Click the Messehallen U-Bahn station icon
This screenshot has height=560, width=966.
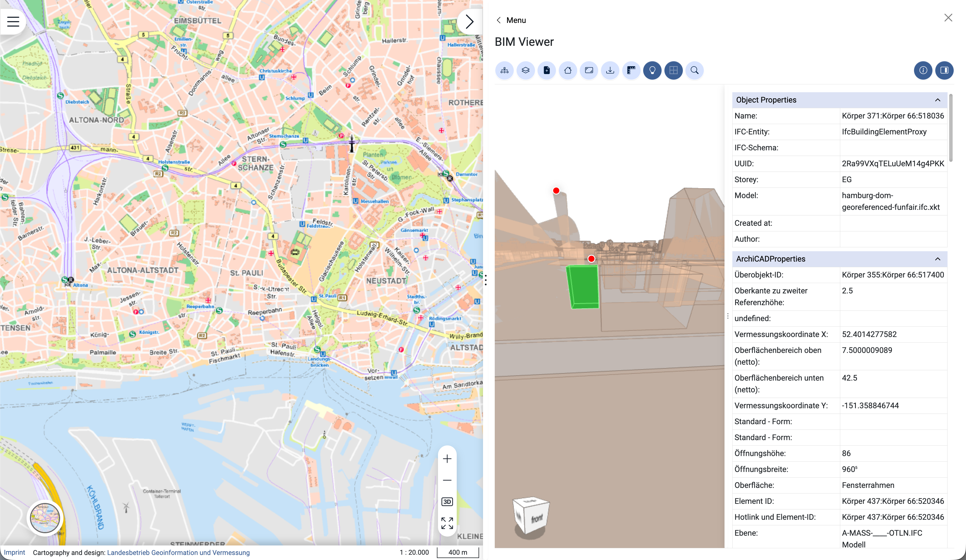(355, 201)
